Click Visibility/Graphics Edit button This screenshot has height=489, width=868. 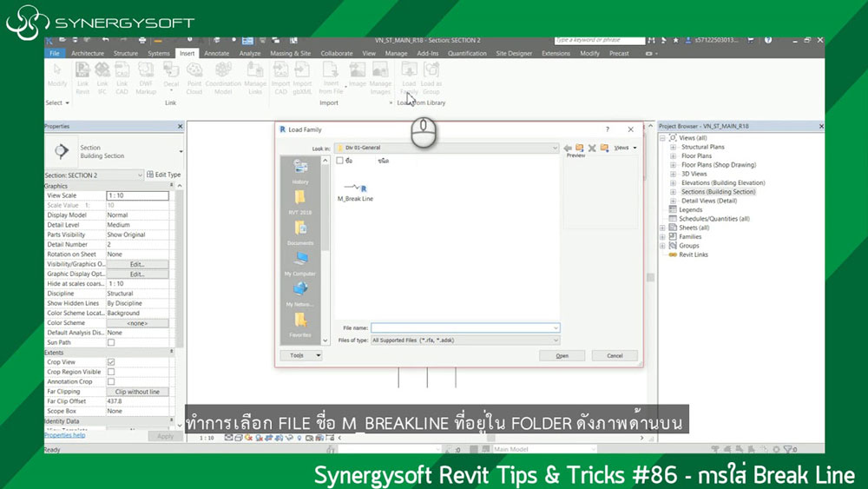[x=137, y=265]
